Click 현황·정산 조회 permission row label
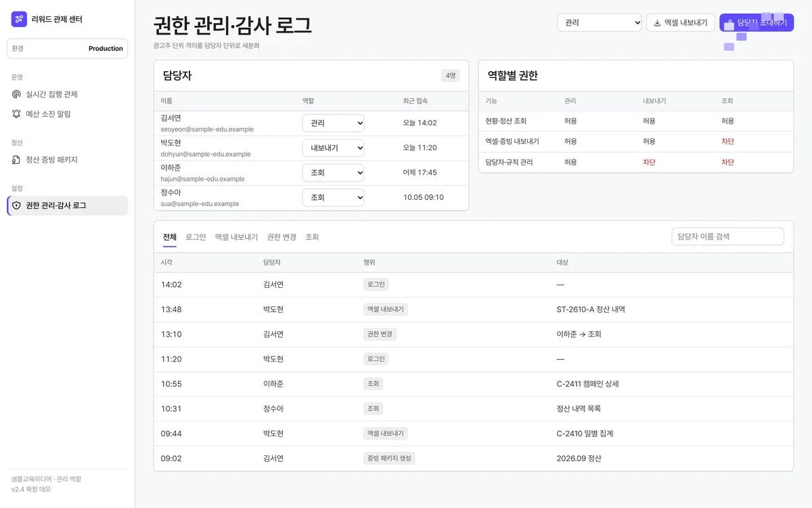The image size is (812, 508). point(506,121)
